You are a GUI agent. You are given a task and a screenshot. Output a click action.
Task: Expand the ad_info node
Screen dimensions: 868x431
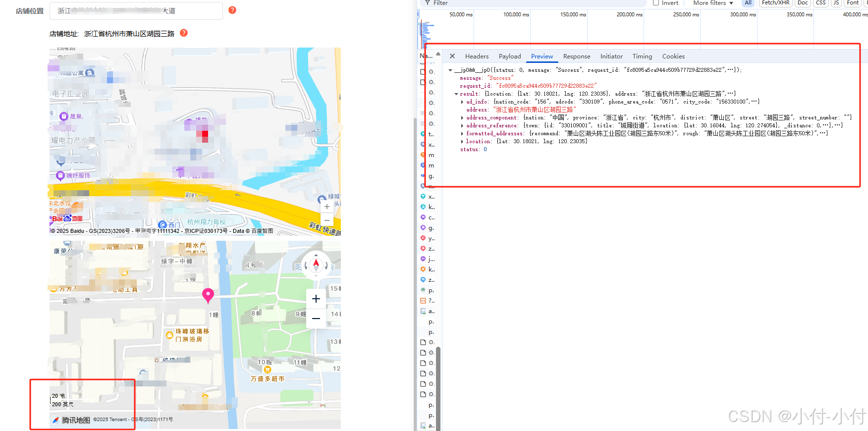pyautogui.click(x=462, y=102)
